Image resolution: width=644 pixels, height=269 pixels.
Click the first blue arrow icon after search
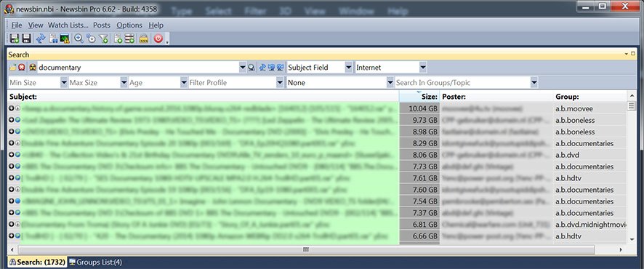click(x=263, y=68)
